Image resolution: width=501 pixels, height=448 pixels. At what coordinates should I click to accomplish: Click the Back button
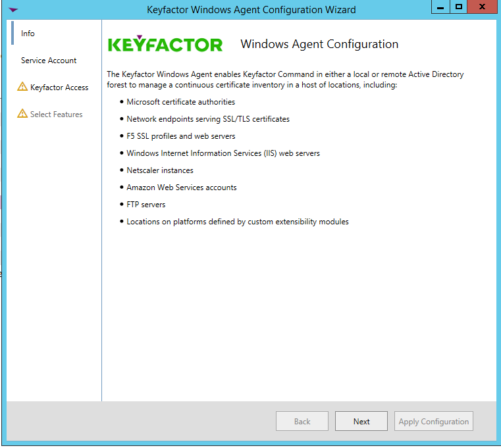pos(302,421)
